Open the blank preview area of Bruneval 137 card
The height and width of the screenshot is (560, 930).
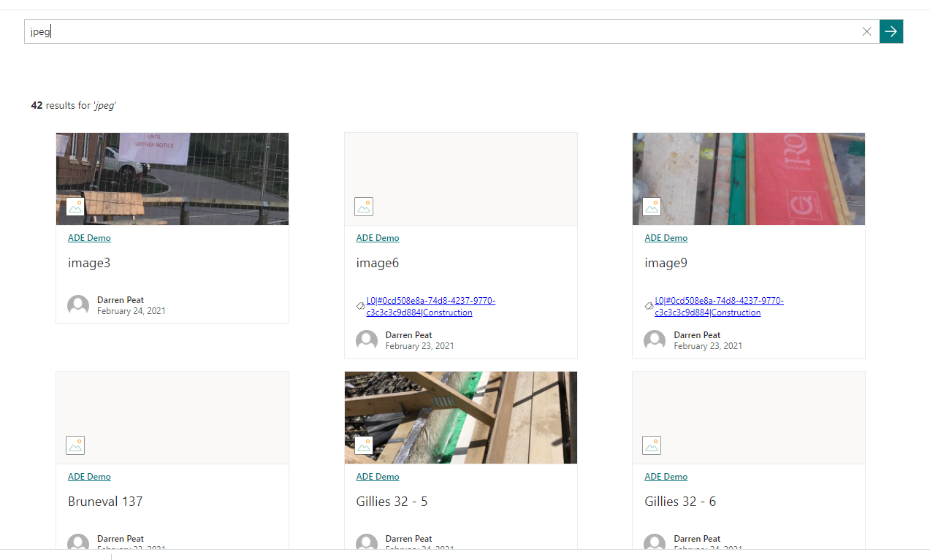point(172,418)
